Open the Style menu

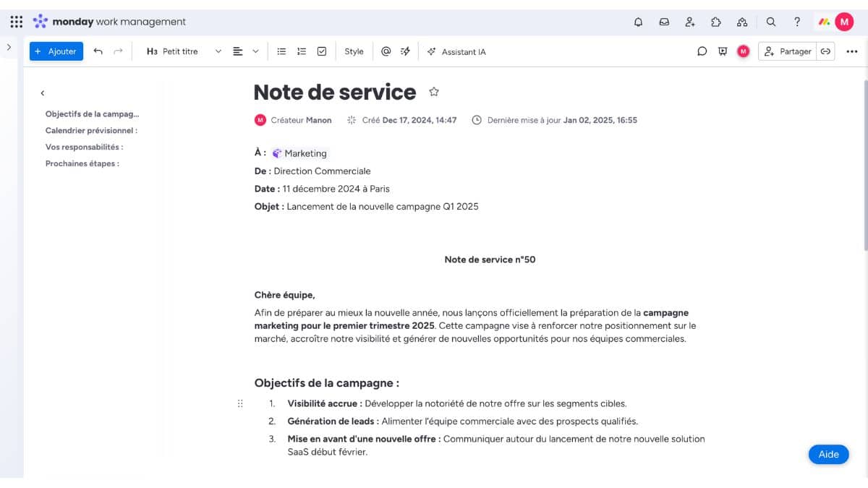pyautogui.click(x=354, y=51)
